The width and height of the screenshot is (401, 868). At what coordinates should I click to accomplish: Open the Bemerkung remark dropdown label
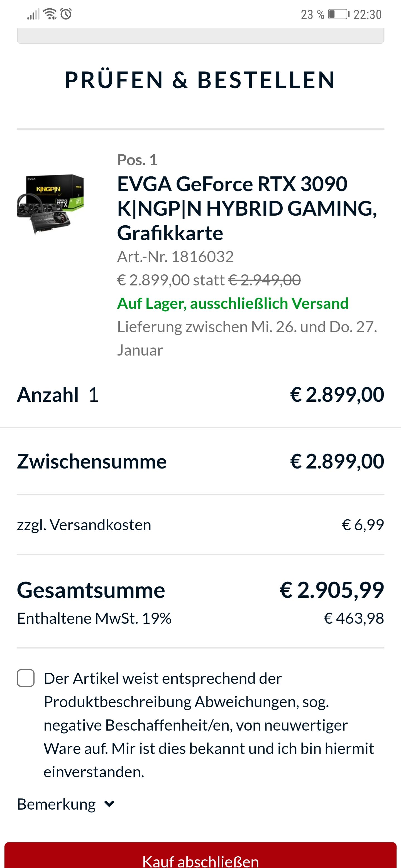point(56,804)
